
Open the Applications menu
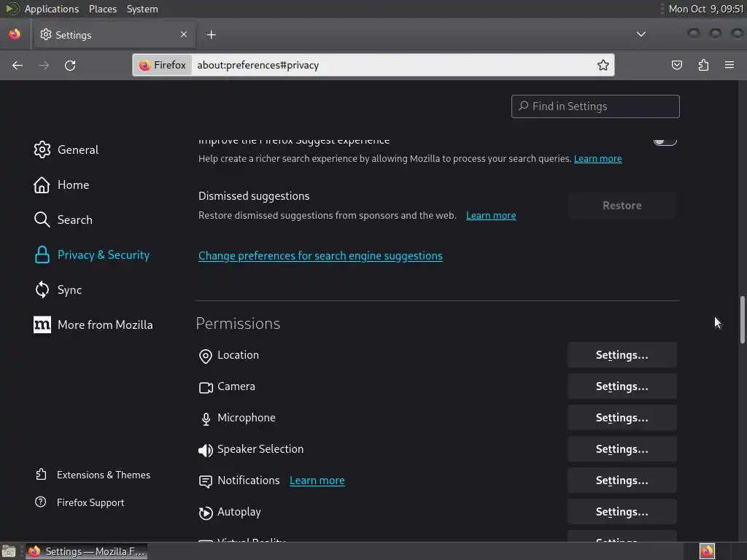[x=51, y=9]
